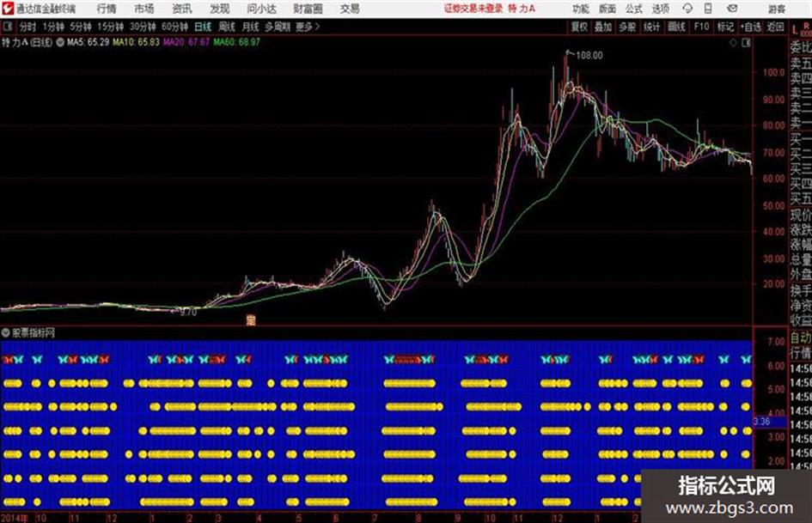Click the 标记 mark button

725,27
